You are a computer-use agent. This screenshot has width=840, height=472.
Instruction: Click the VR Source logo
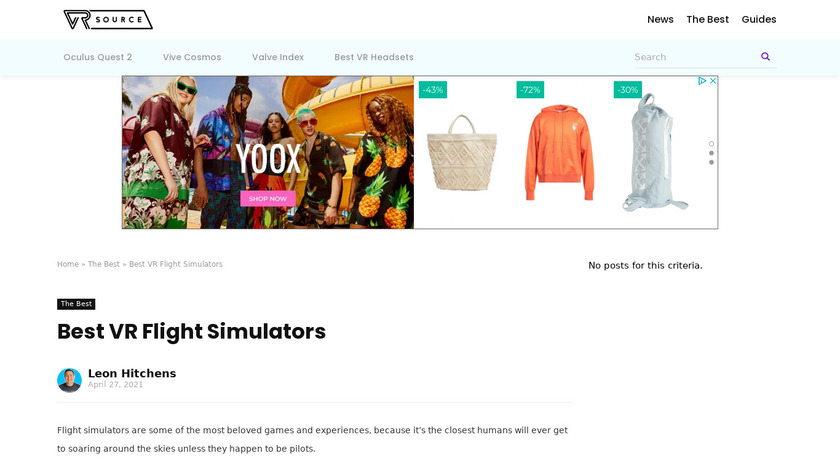[108, 20]
